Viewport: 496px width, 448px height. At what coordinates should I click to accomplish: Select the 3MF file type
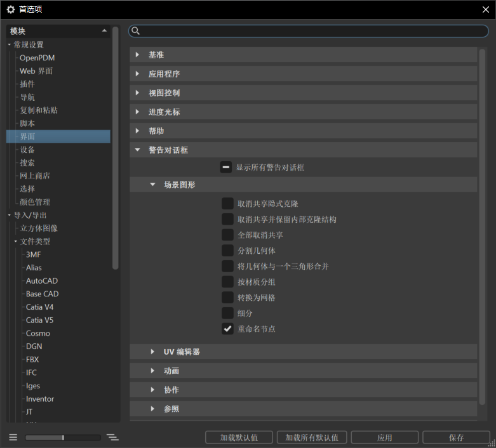[33, 254]
